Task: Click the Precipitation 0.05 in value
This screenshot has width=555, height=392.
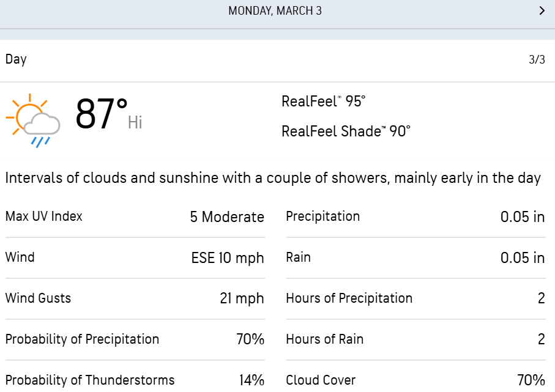Action: 523,217
